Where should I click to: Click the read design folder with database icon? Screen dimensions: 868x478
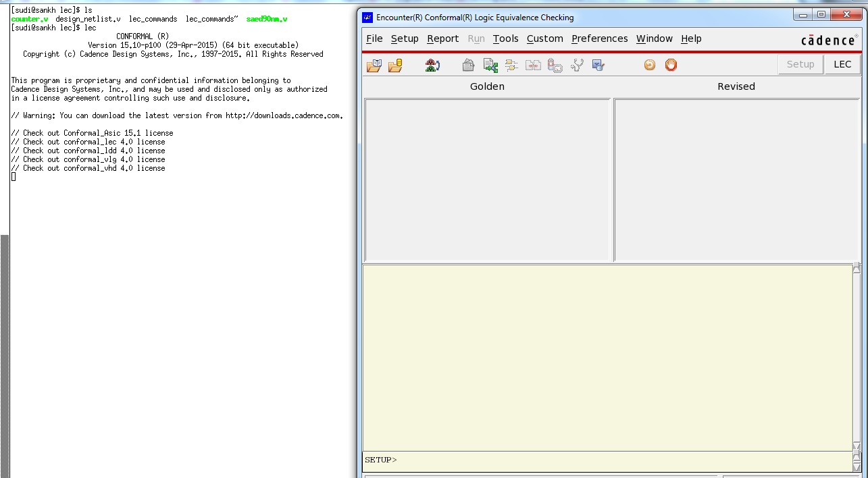pos(396,65)
